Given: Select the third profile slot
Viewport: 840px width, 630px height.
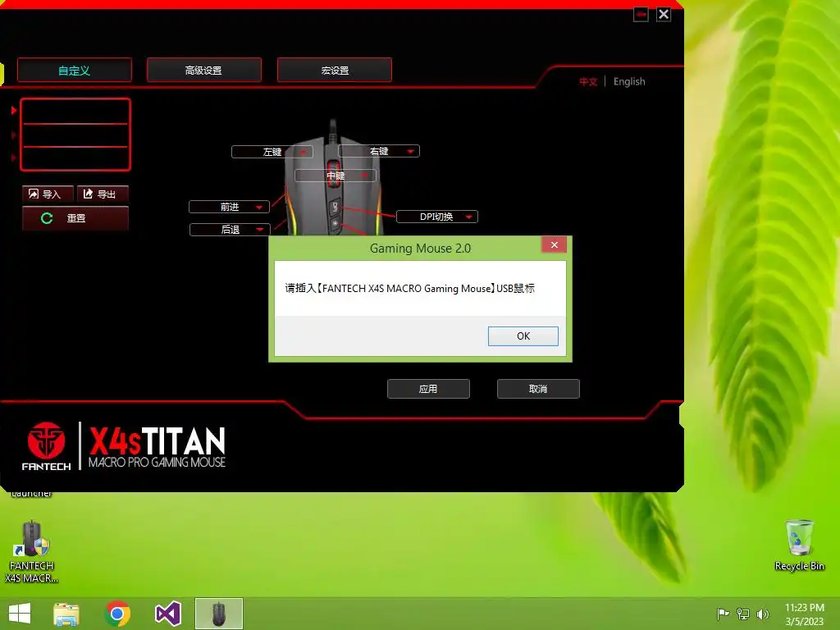Looking at the screenshot, I should 75,158.
